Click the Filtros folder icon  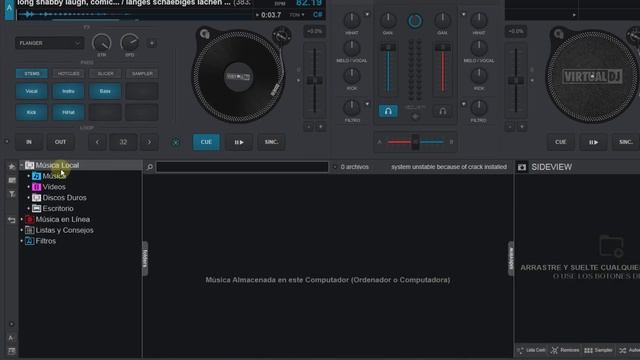point(29,241)
